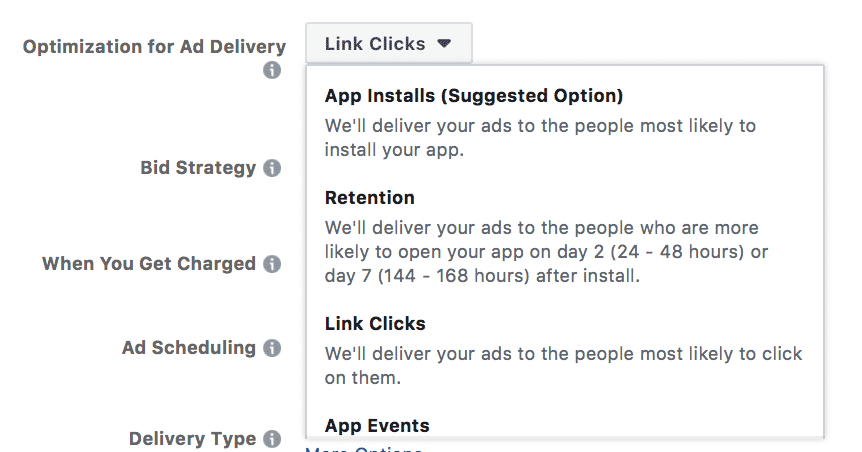Image resolution: width=862 pixels, height=452 pixels.
Task: View the Ad Scheduling info icon tooltip
Action: pyautogui.click(x=272, y=348)
